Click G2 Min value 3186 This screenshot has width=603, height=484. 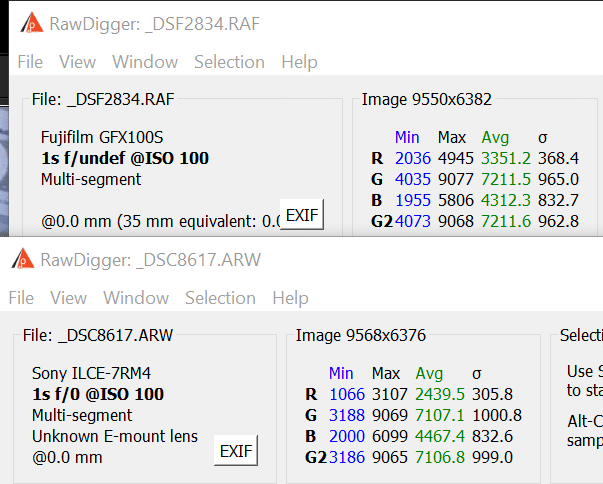(x=347, y=457)
